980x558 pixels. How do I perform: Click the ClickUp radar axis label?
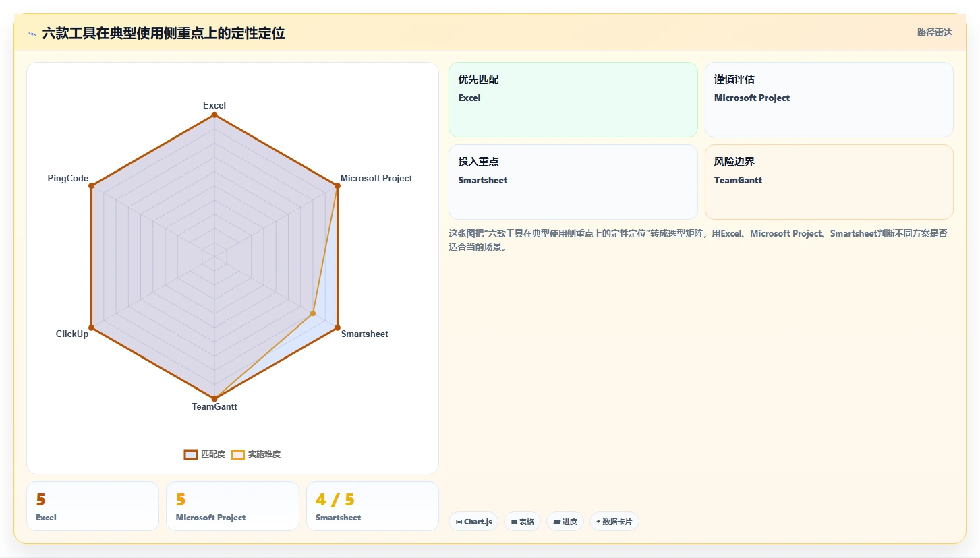pos(72,334)
